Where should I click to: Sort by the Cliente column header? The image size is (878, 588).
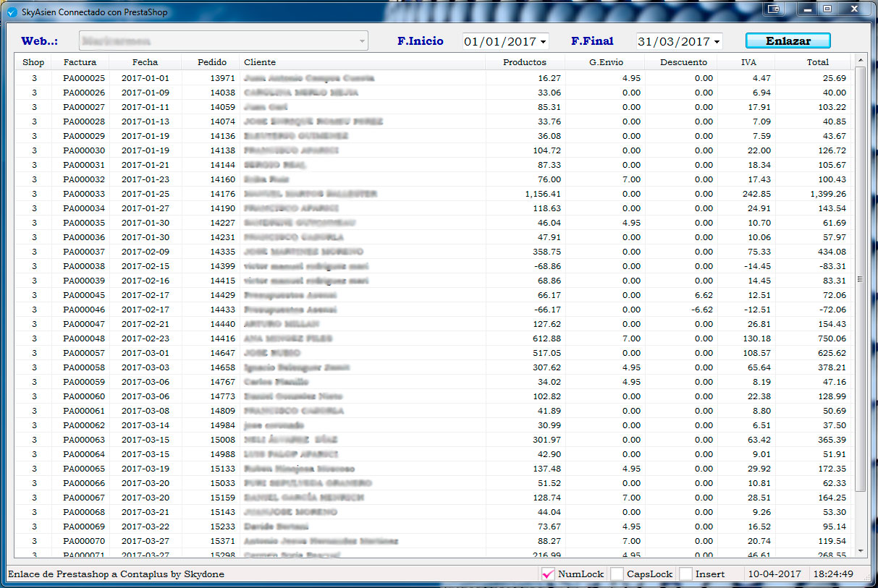tap(362, 62)
